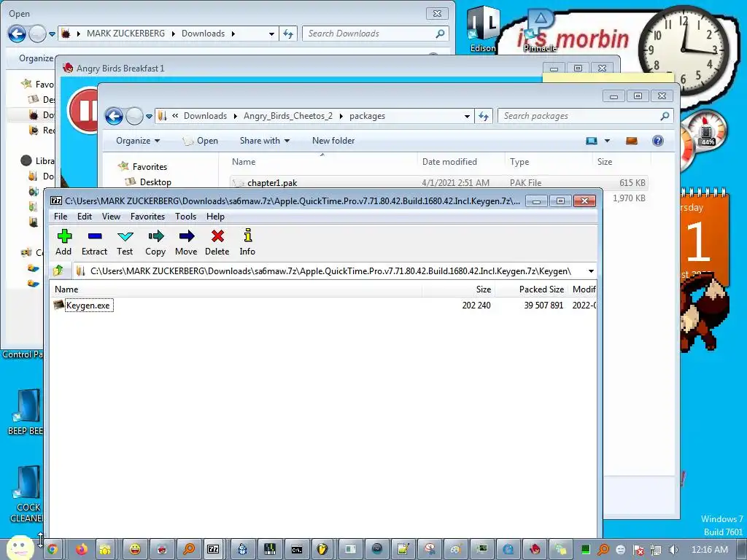Screen dimensions: 747x560
Task: Sort 7-Zip list by Size column
Action: click(458, 289)
